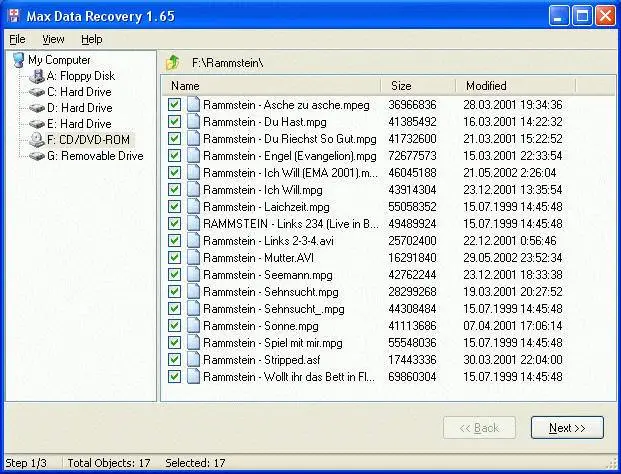
Task: Select the A: Floppy Disk drive icon
Action: (37, 76)
